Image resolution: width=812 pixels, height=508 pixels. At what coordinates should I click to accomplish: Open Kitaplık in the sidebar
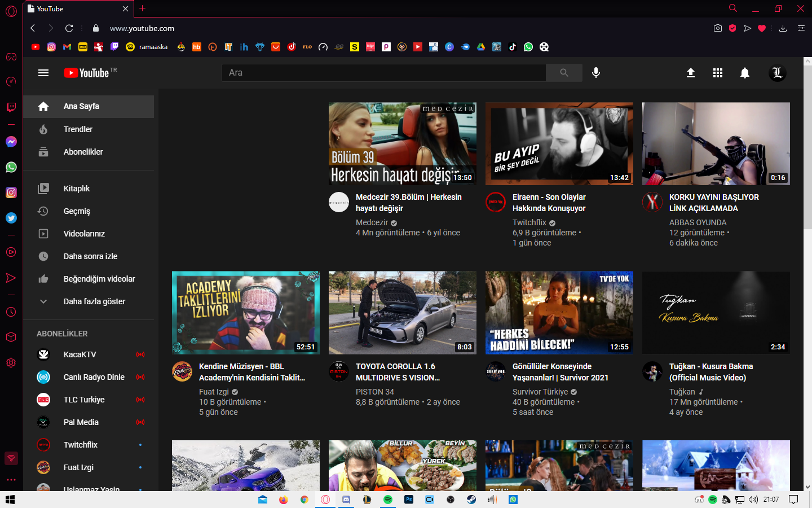pos(89,189)
